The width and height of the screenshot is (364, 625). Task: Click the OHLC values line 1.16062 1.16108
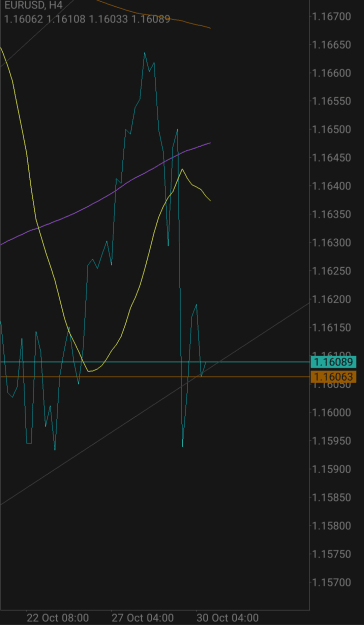pyautogui.click(x=87, y=19)
